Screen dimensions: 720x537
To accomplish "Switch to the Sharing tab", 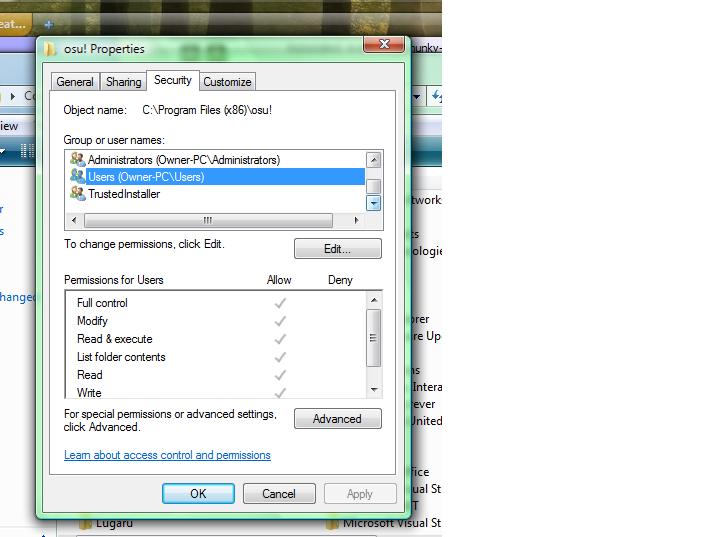I will click(x=124, y=82).
